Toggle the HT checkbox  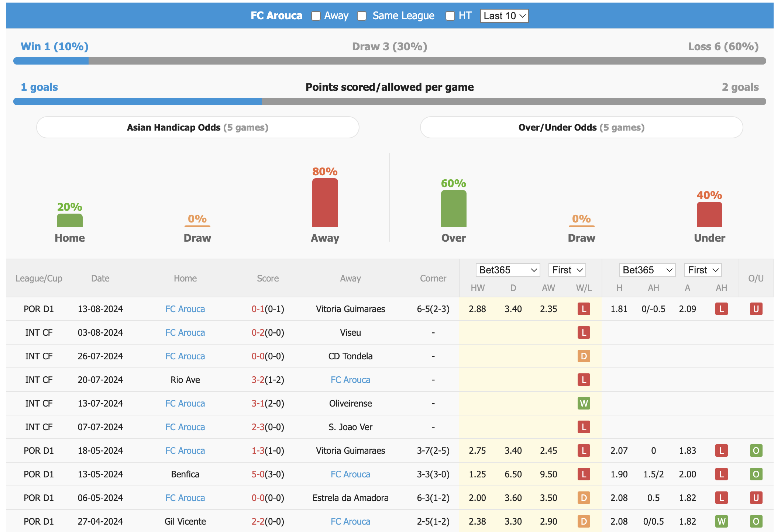point(450,16)
